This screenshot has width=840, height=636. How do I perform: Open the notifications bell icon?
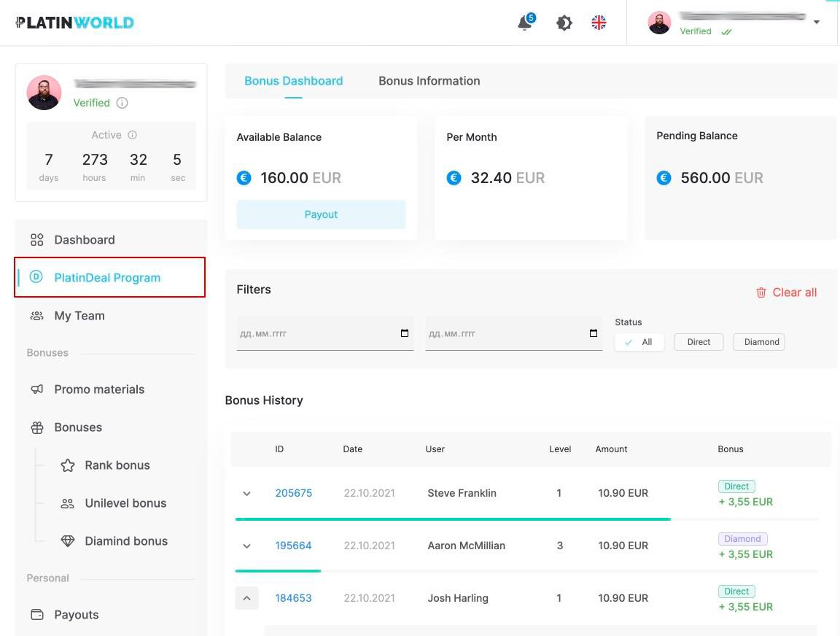click(524, 23)
